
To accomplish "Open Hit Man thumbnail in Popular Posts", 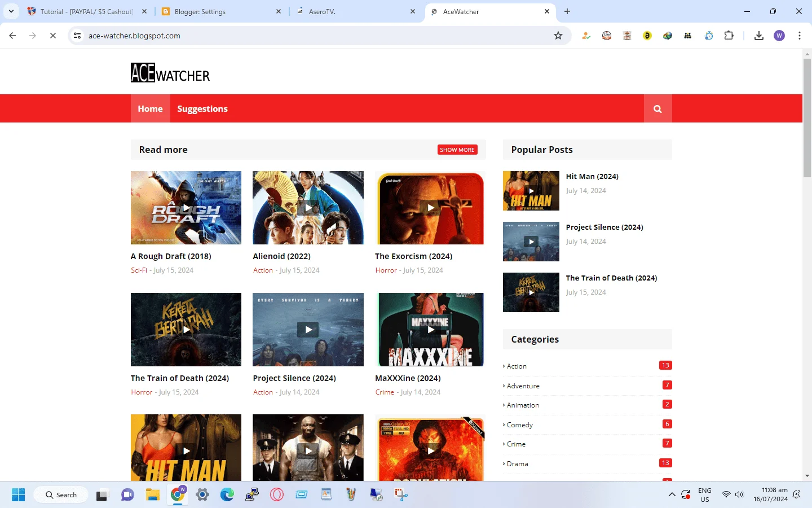I will [531, 191].
